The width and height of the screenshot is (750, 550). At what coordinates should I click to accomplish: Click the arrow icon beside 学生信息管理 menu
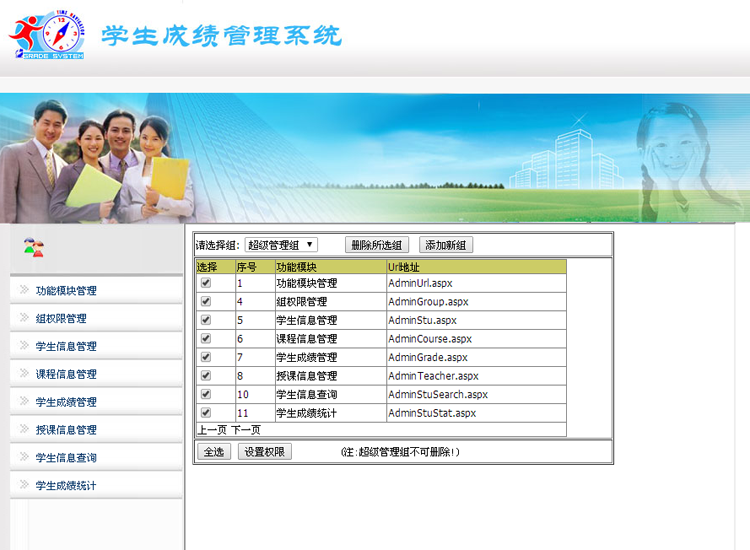coord(24,345)
